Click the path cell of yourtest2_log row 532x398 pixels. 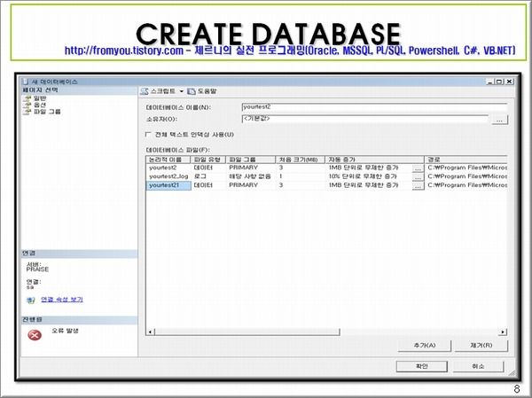465,176
